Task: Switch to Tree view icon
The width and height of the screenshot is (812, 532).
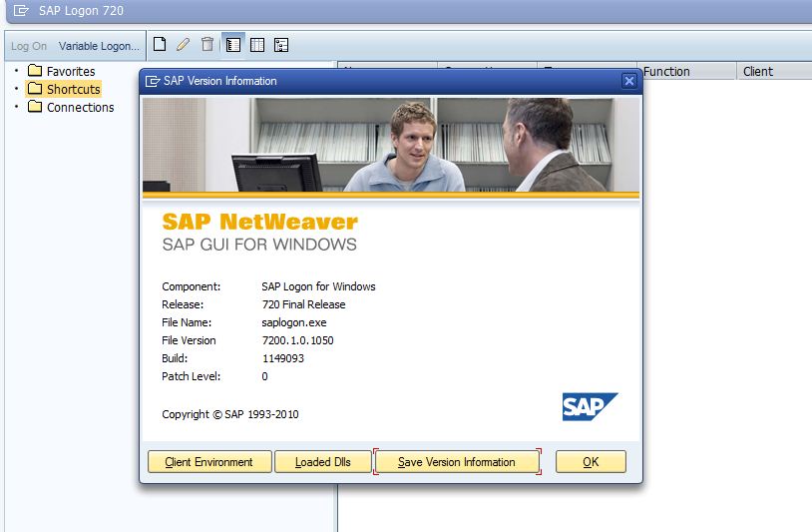Action: [x=281, y=45]
